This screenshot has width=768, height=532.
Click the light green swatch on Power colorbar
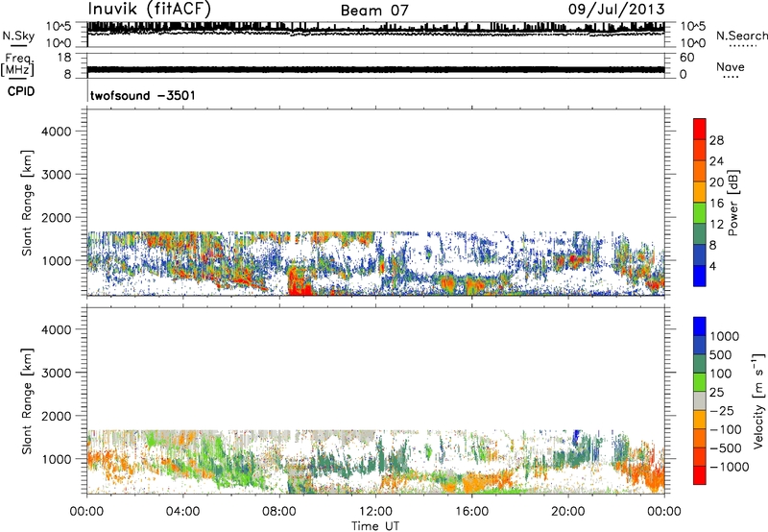pos(700,212)
